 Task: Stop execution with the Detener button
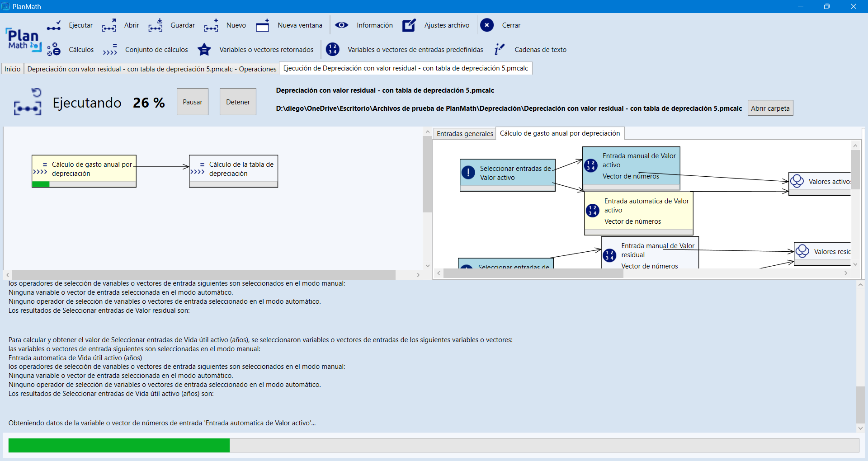pyautogui.click(x=238, y=102)
